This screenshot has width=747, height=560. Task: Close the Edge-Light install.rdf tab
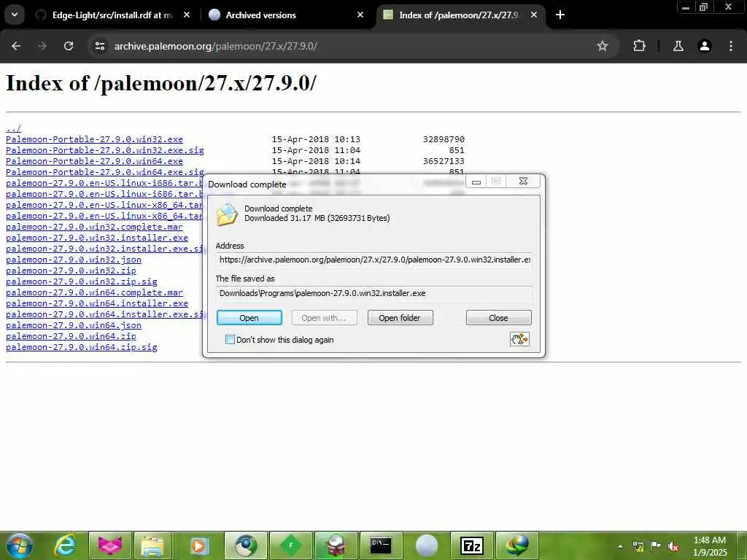coord(187,15)
